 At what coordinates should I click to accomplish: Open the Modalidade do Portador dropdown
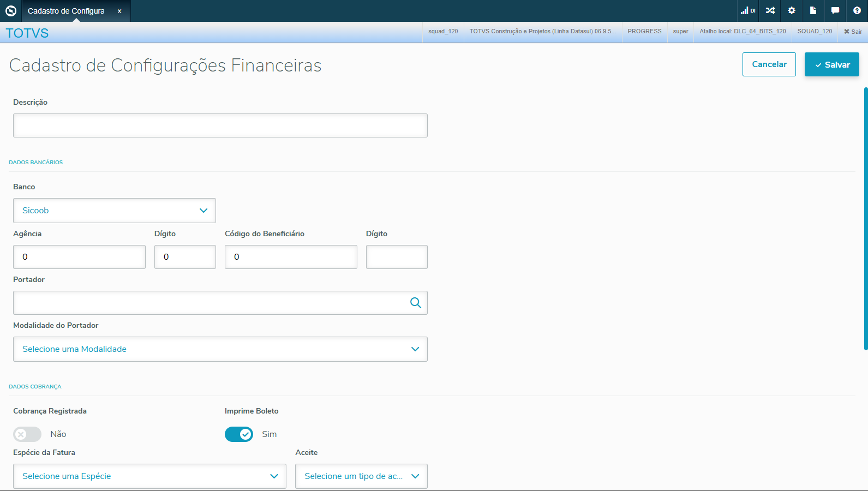point(220,349)
